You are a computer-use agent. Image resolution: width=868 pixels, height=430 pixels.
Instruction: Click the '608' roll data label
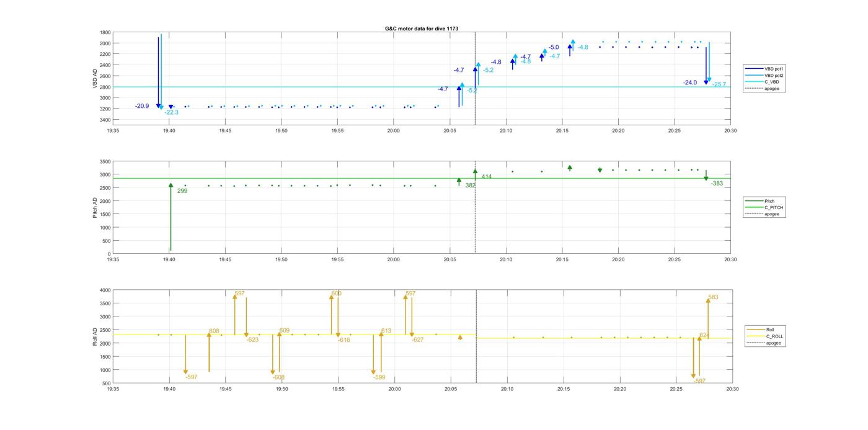pyautogui.click(x=214, y=331)
